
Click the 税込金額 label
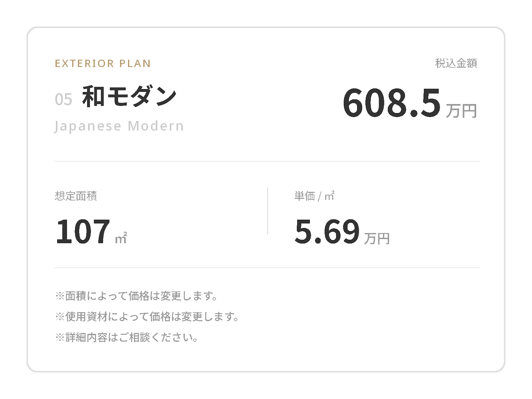tap(456, 63)
